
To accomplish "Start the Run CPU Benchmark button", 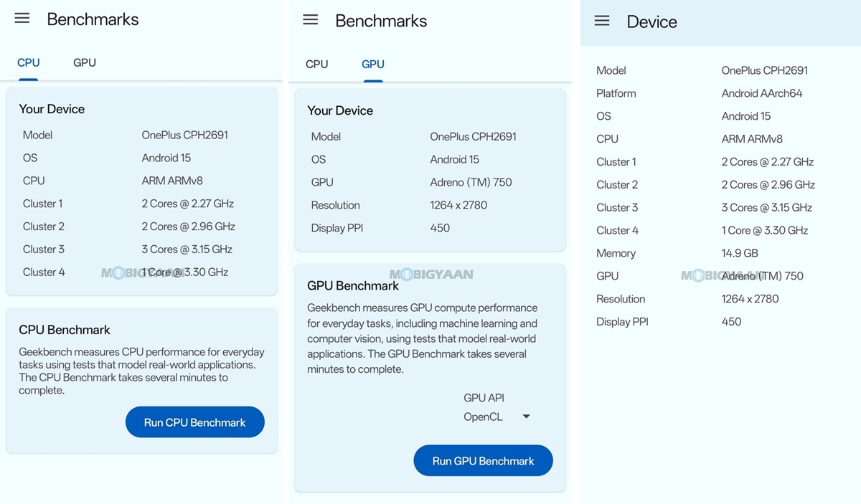I will pyautogui.click(x=195, y=422).
